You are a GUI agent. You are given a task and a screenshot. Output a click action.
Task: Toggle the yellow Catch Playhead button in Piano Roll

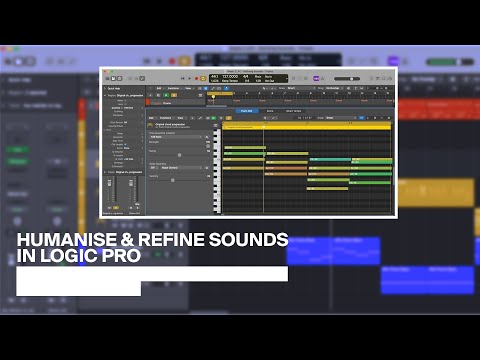point(229,118)
